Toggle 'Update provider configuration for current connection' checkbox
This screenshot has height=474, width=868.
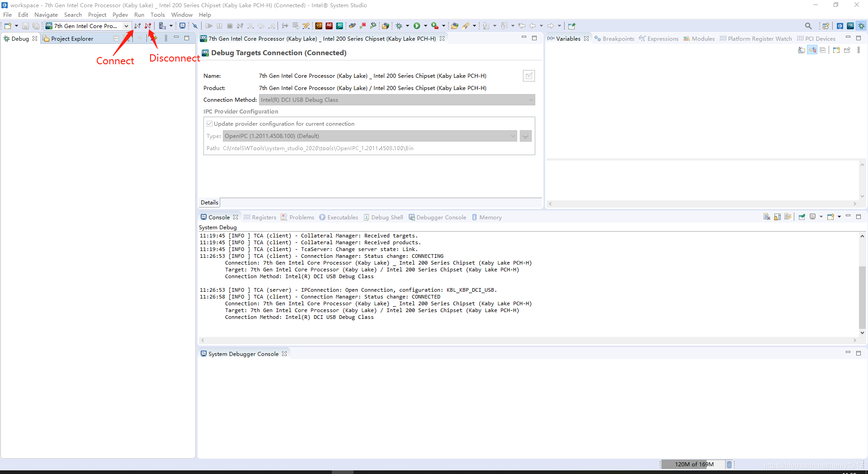209,123
